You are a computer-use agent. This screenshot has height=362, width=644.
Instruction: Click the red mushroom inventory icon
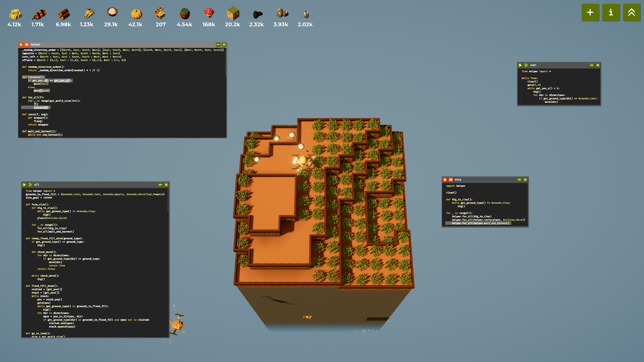(x=209, y=13)
